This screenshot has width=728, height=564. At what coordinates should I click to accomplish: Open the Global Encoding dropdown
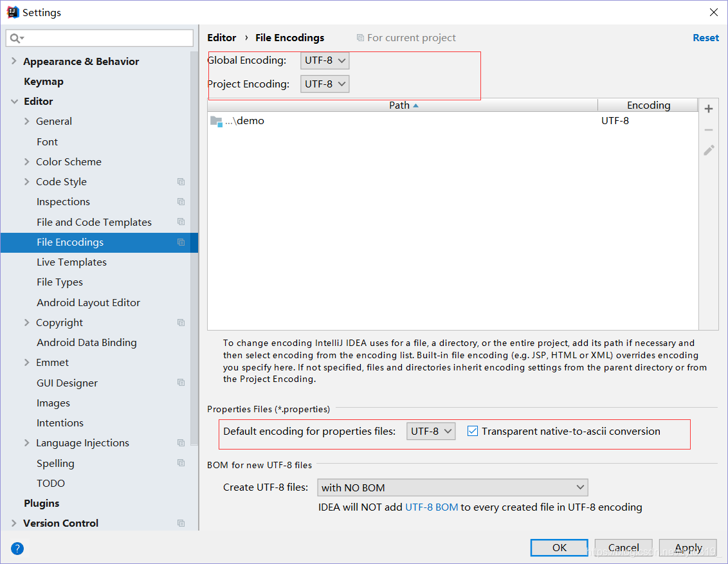click(325, 60)
